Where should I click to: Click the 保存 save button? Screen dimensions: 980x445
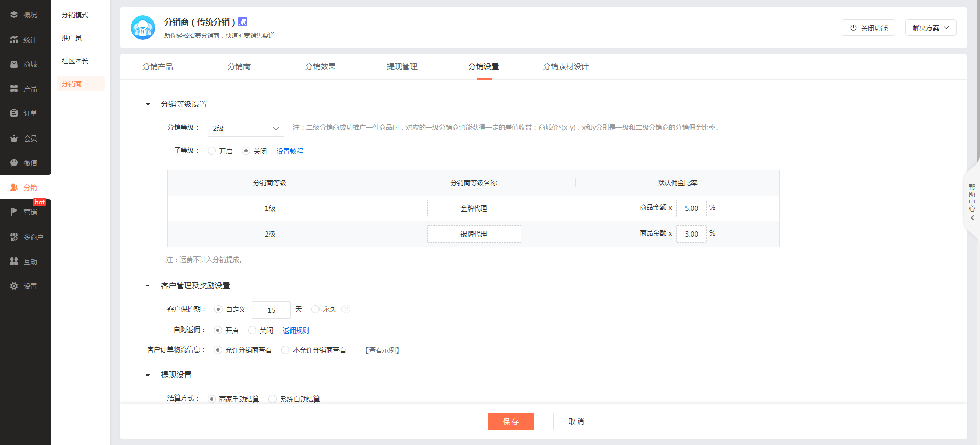click(x=510, y=421)
